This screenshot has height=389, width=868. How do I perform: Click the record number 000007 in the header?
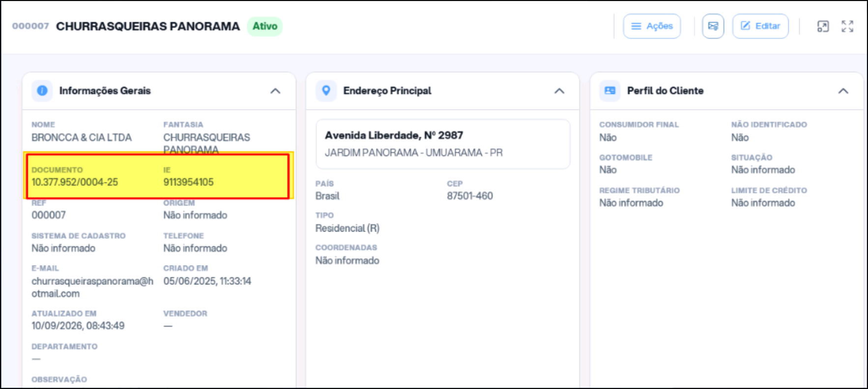pyautogui.click(x=30, y=26)
